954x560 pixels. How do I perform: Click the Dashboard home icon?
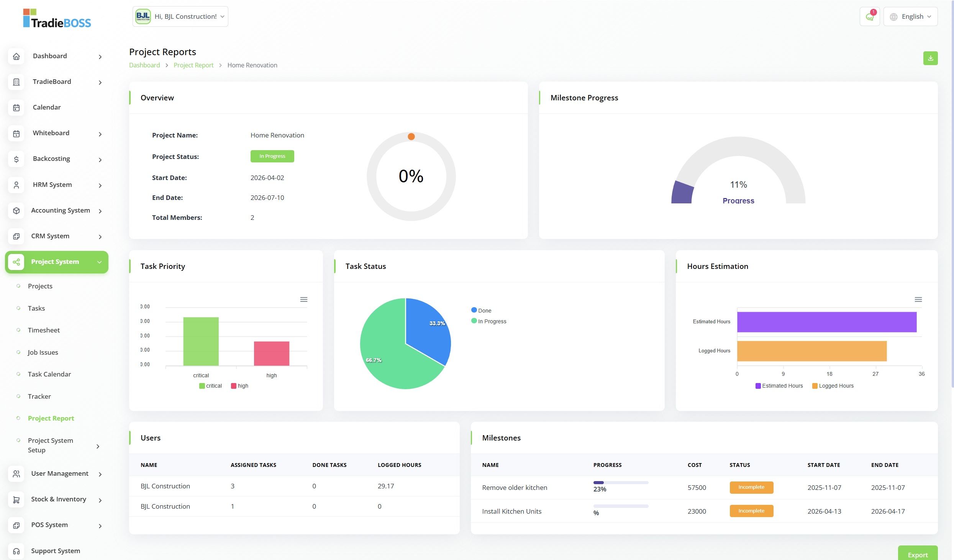point(16,56)
